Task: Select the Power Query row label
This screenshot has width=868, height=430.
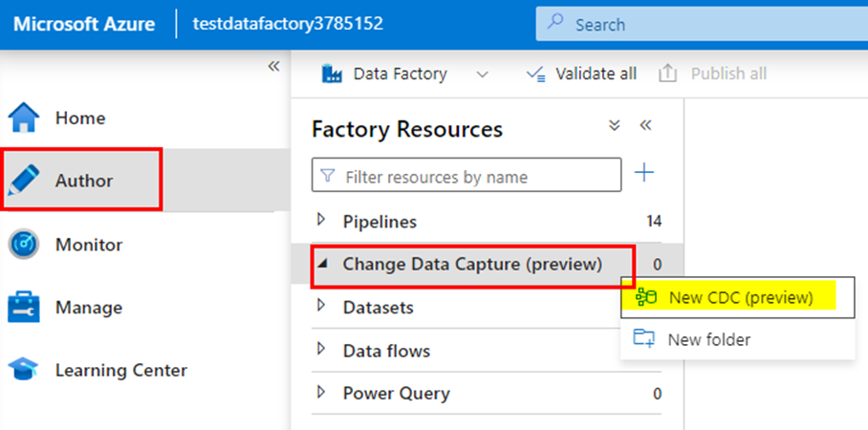Action: (397, 393)
